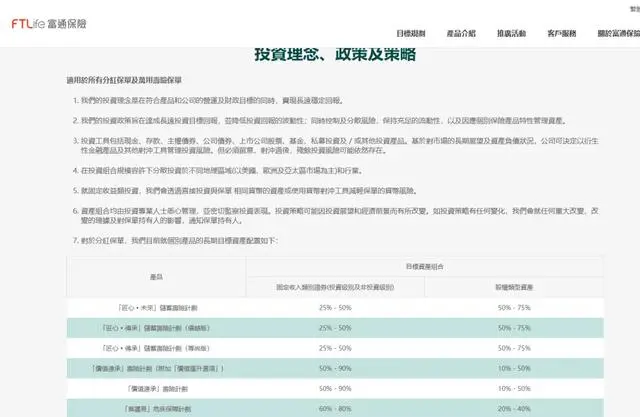The height and width of the screenshot is (417, 640).
Task: Select the 「匠心‧傳承」儲蓄壽險計劃（優越版） product cell
Action: click(156, 328)
